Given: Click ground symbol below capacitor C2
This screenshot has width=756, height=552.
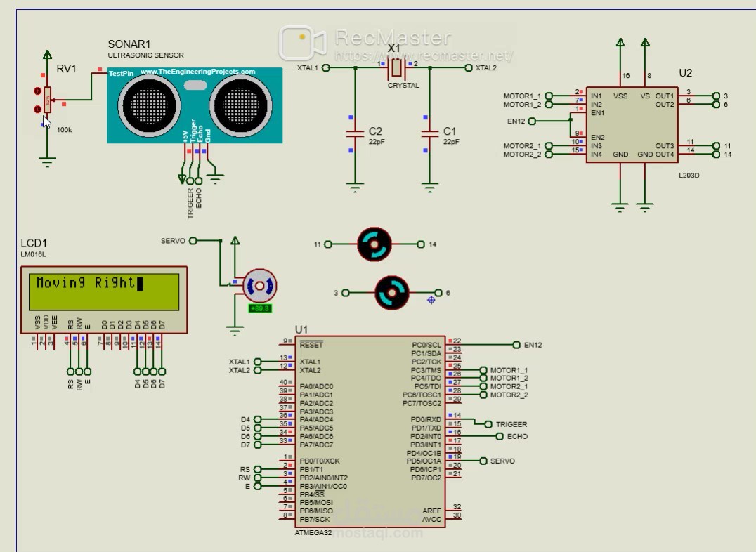Looking at the screenshot, I should [x=355, y=188].
